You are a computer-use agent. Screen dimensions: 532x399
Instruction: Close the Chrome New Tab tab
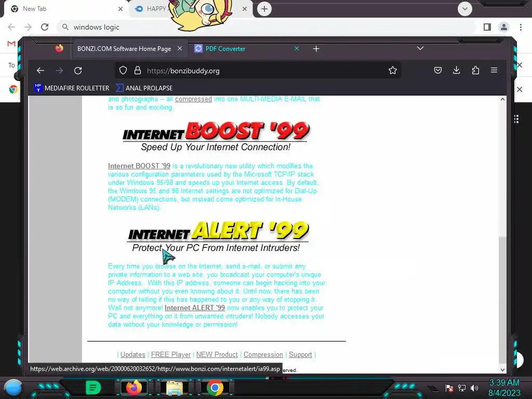click(121, 9)
